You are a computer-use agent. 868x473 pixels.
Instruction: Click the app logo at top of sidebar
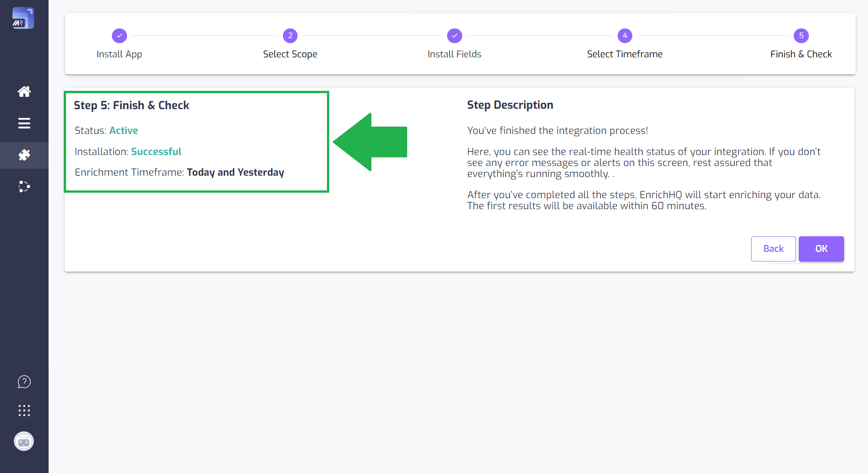coord(23,18)
